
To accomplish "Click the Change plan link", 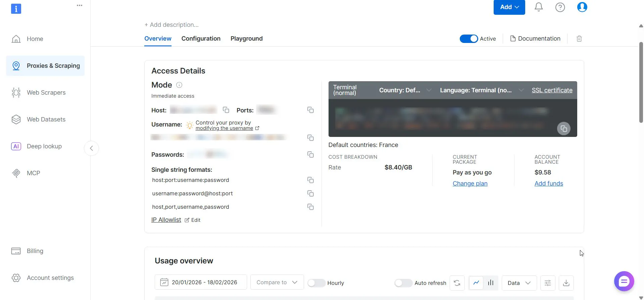I will [x=470, y=184].
